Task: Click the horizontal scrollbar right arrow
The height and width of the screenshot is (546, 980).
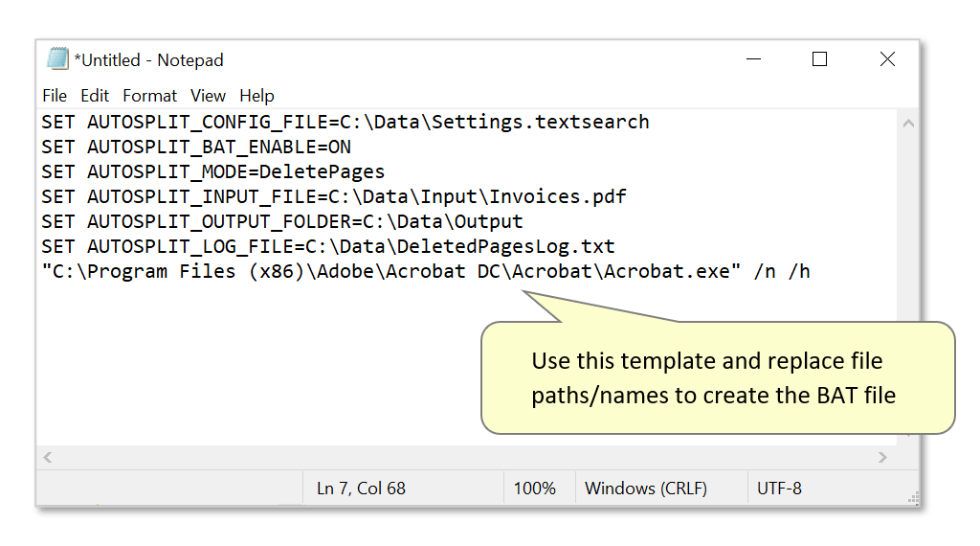Action: click(881, 457)
